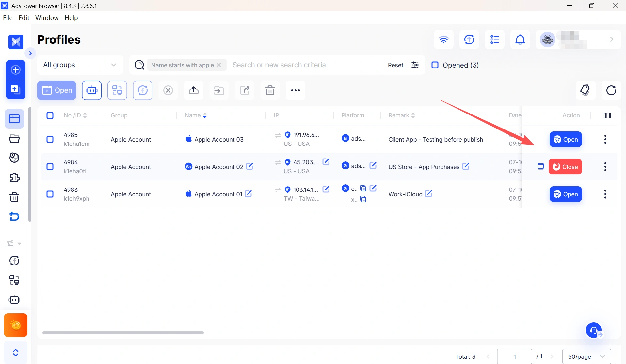The image size is (626, 364).
Task: Open more options for Apple Account 02
Action: [x=605, y=167]
